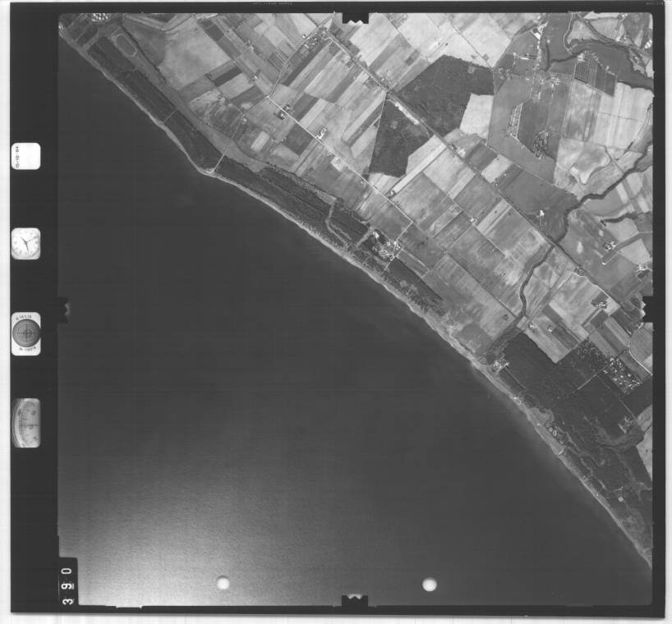Click the left white punch dot near bottom
Image resolution: width=672 pixels, height=624 pixels.
coord(223,583)
